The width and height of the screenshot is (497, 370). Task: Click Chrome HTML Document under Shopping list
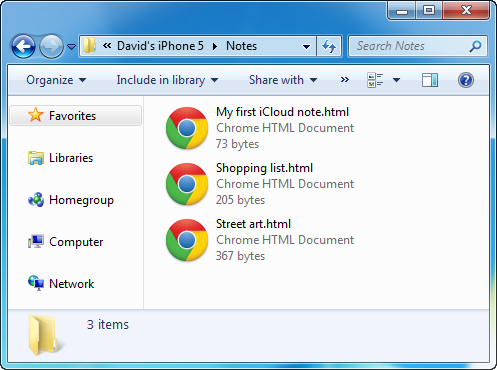pos(285,184)
